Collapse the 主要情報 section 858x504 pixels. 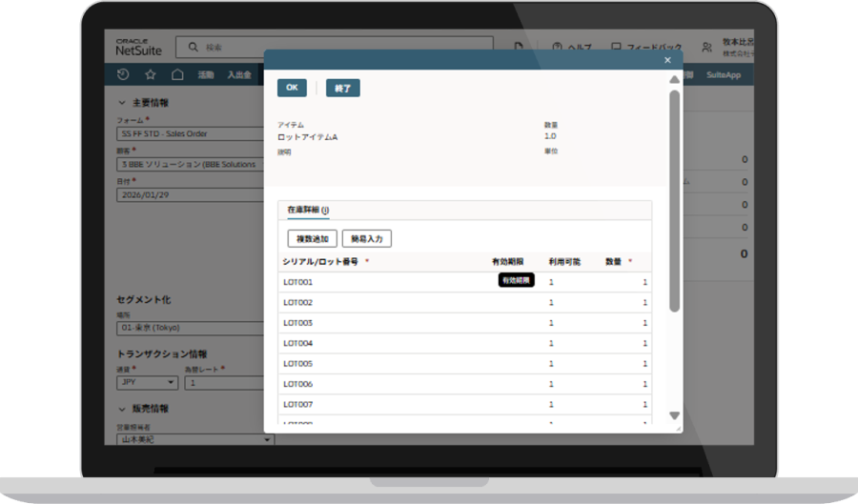tap(122, 103)
